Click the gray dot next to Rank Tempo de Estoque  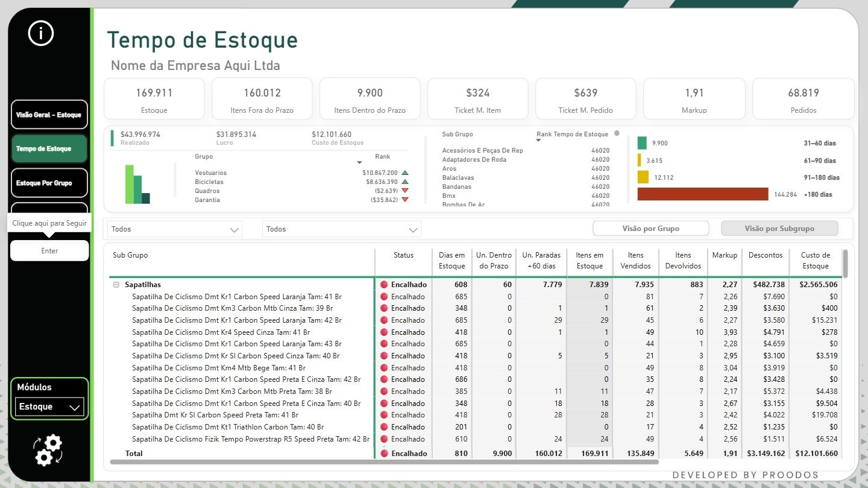[617, 133]
